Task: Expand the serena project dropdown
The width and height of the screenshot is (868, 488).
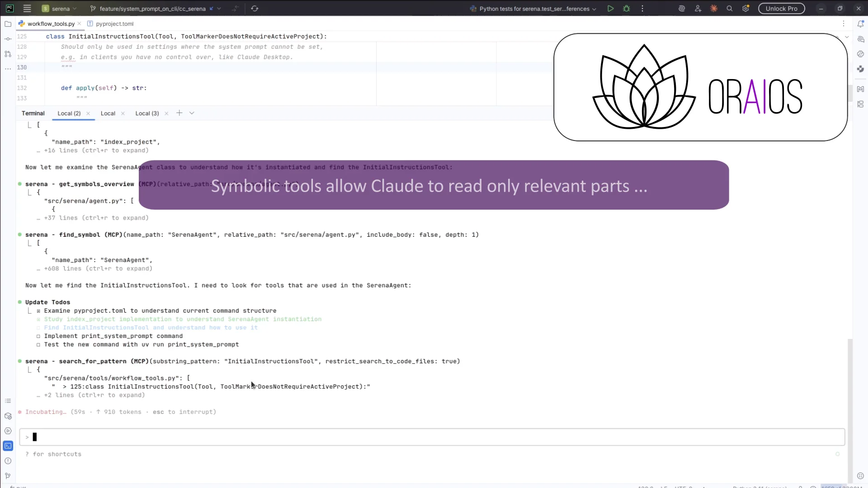Action: pos(60,9)
